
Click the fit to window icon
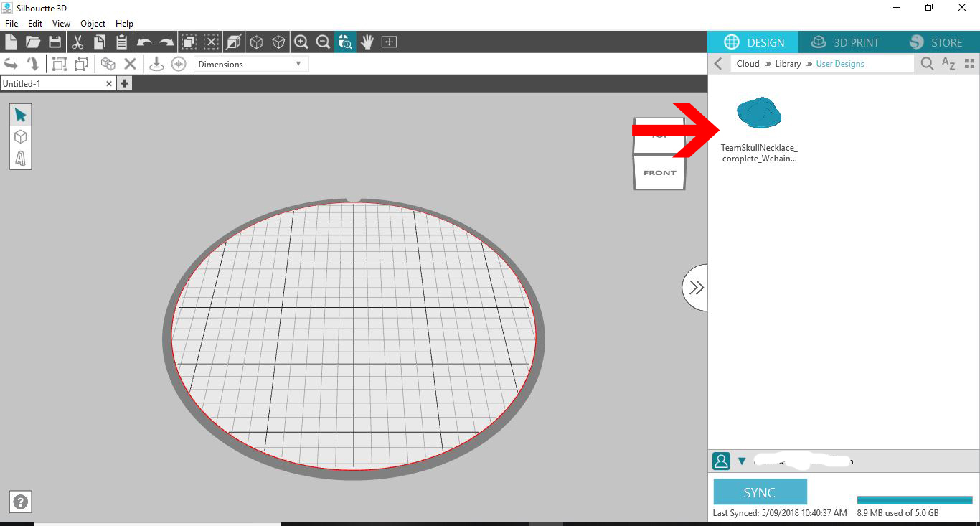coord(389,42)
